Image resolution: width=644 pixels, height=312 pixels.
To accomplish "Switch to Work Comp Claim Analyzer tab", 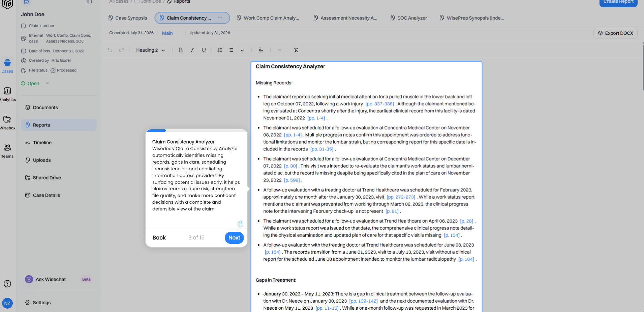I will click(x=268, y=18).
